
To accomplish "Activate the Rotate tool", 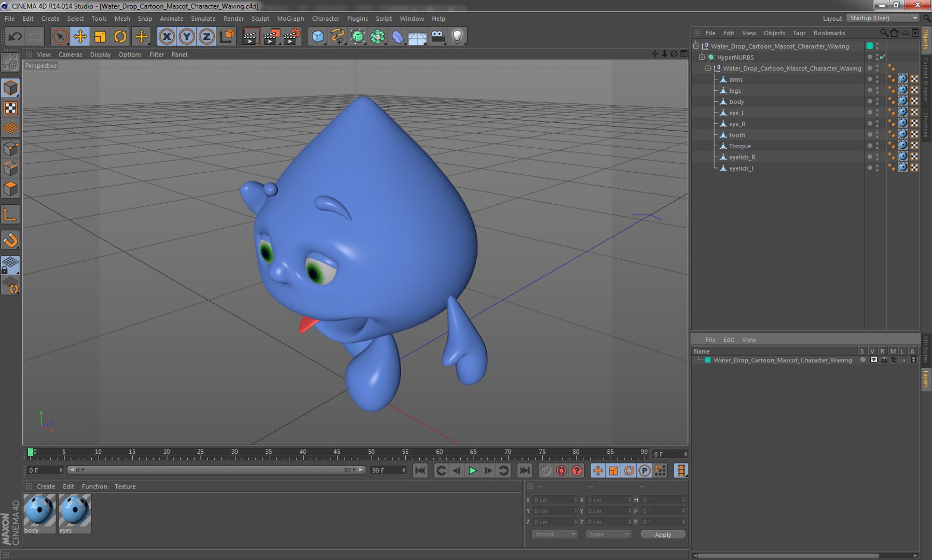I will tap(120, 36).
